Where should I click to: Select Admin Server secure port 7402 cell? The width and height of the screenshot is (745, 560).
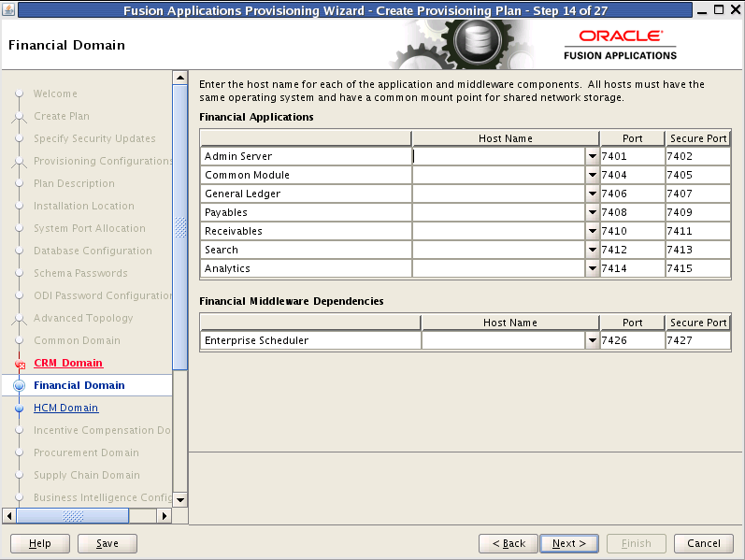tap(697, 156)
